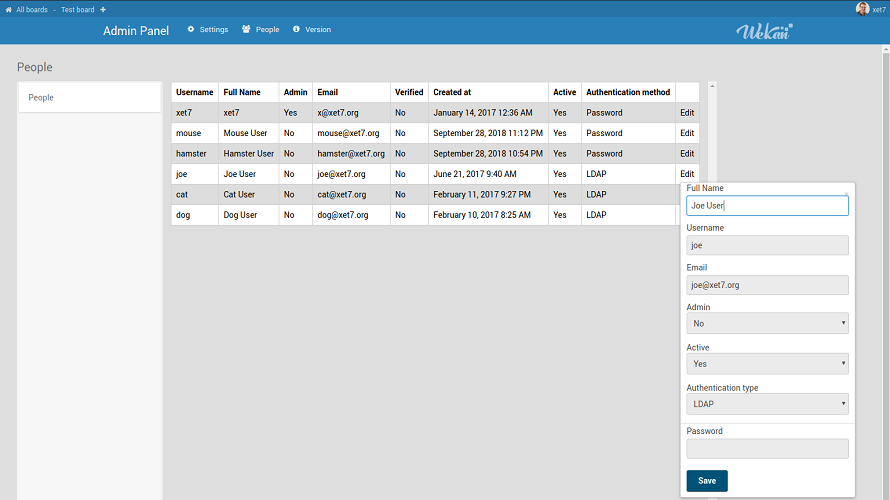
Task: Open the Active dropdown
Action: [767, 364]
